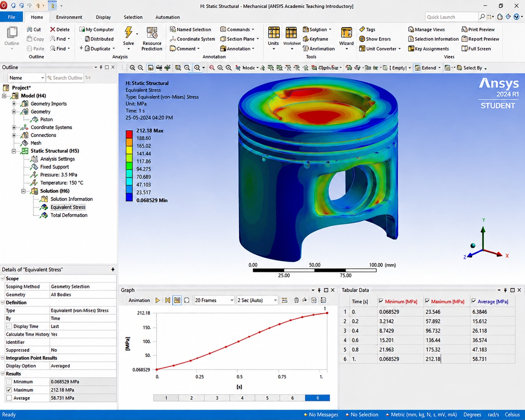The height and width of the screenshot is (420, 525).
Task: Open the File menu
Action: [12, 17]
